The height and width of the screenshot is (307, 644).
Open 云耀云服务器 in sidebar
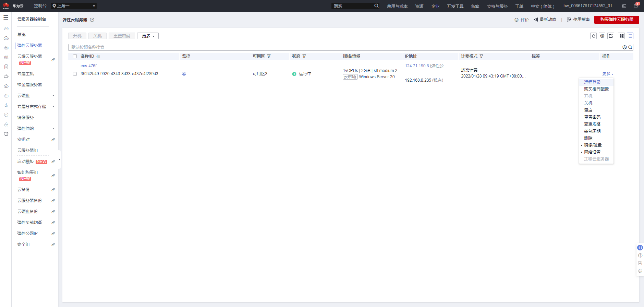click(30, 57)
